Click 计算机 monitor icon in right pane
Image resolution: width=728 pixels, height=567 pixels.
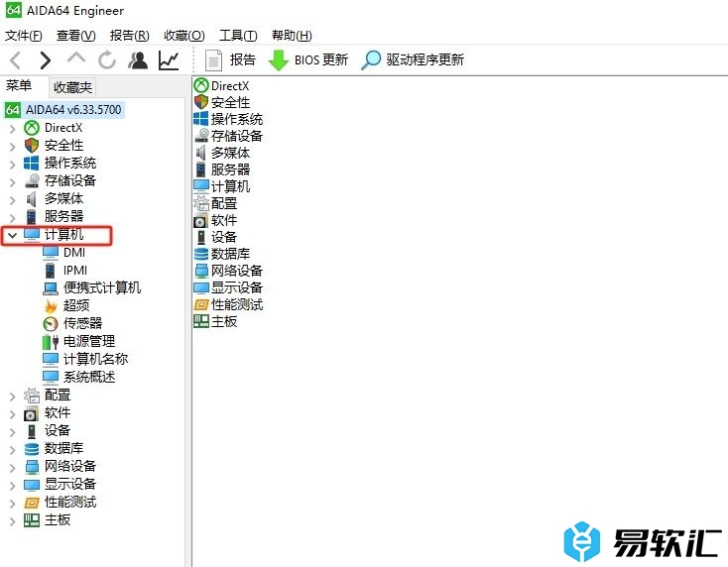point(201,186)
